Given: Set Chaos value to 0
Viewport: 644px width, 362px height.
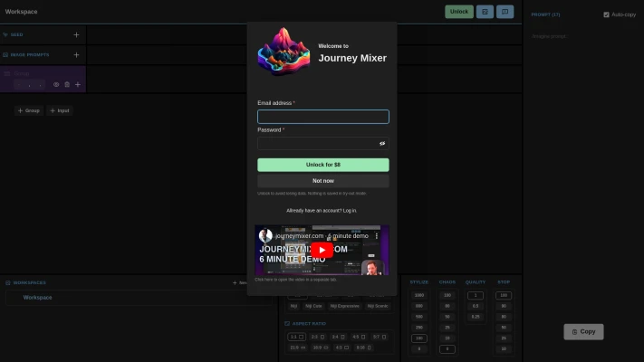Looking at the screenshot, I should pos(447,349).
